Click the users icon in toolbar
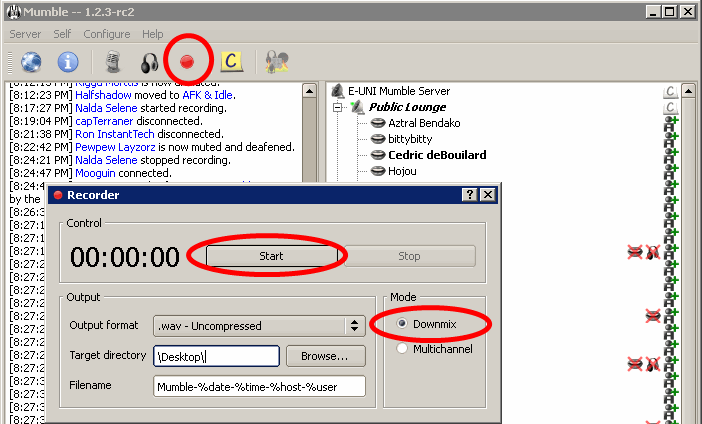 pos(277,62)
